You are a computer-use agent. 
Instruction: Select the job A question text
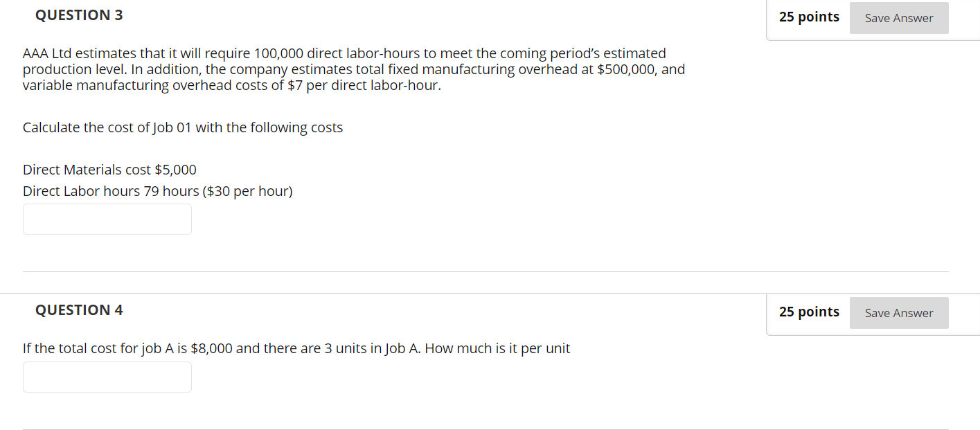point(296,348)
